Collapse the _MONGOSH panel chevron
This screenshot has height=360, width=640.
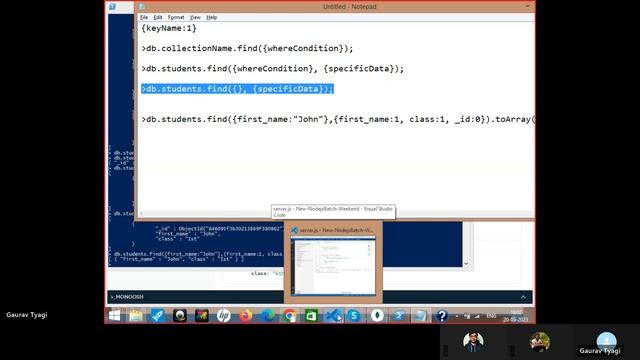click(x=523, y=297)
